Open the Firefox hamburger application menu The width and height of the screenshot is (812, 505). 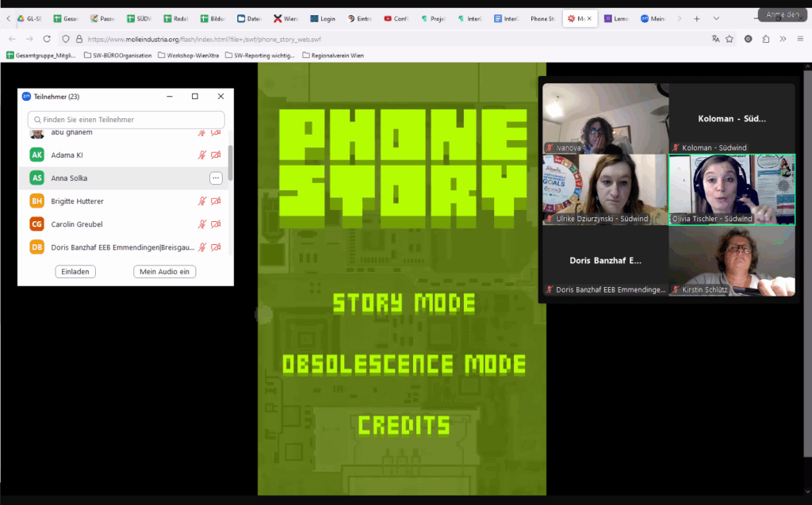800,39
